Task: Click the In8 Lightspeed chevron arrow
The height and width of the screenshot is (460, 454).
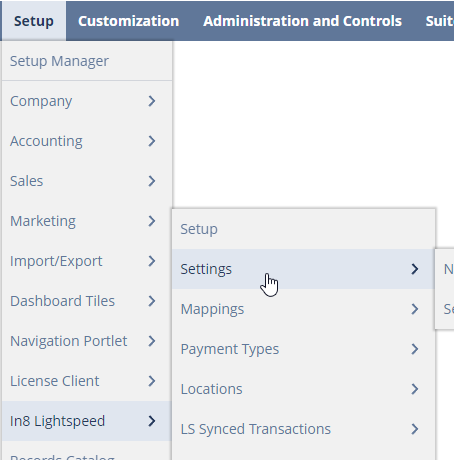Action: tap(152, 421)
